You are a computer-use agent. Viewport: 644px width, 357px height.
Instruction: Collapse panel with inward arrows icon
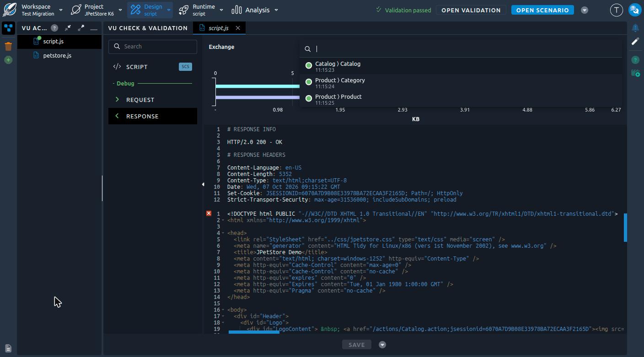pos(68,28)
